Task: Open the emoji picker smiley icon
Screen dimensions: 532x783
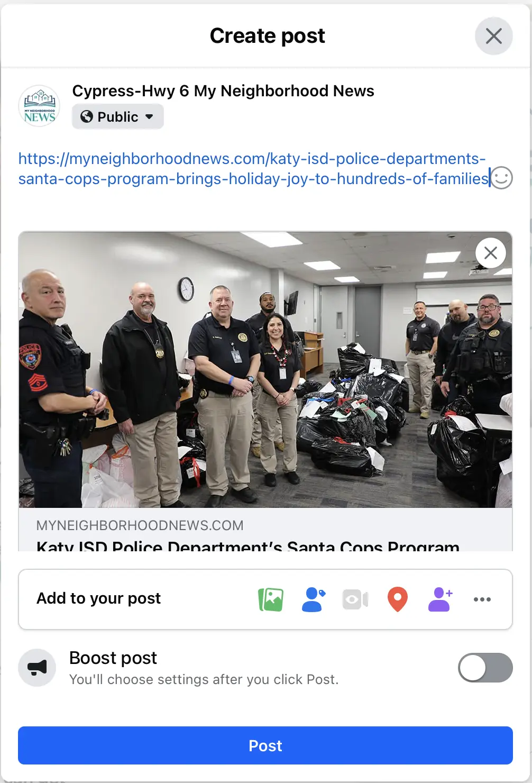Action: point(502,178)
